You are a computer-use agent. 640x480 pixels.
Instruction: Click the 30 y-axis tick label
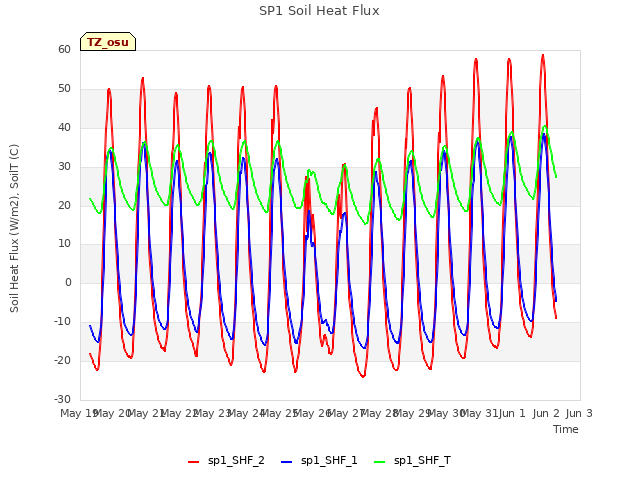[64, 167]
